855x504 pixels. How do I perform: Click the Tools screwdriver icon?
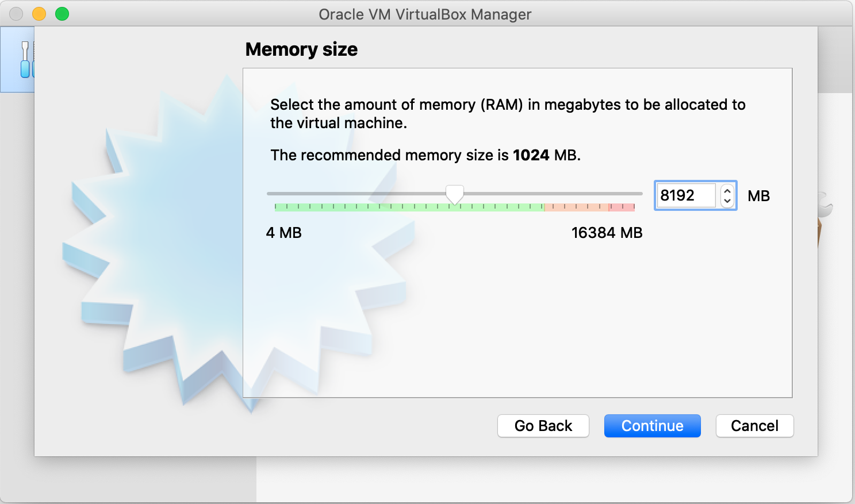(25, 59)
